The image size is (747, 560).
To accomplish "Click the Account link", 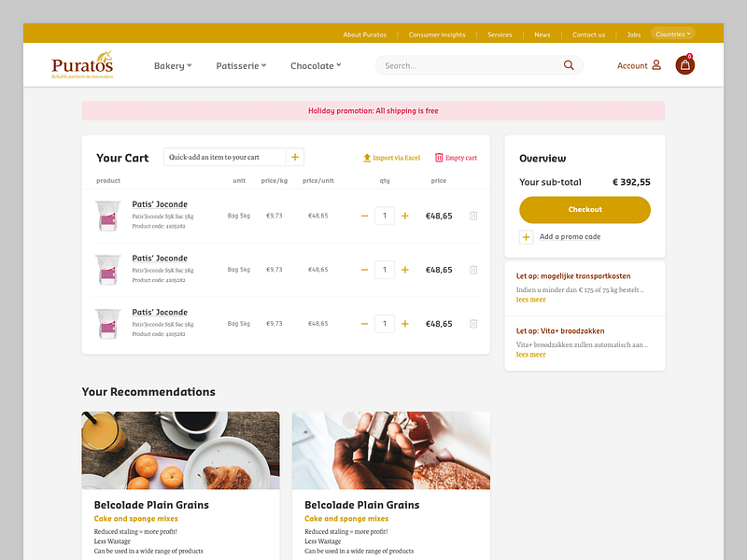I will click(x=632, y=65).
